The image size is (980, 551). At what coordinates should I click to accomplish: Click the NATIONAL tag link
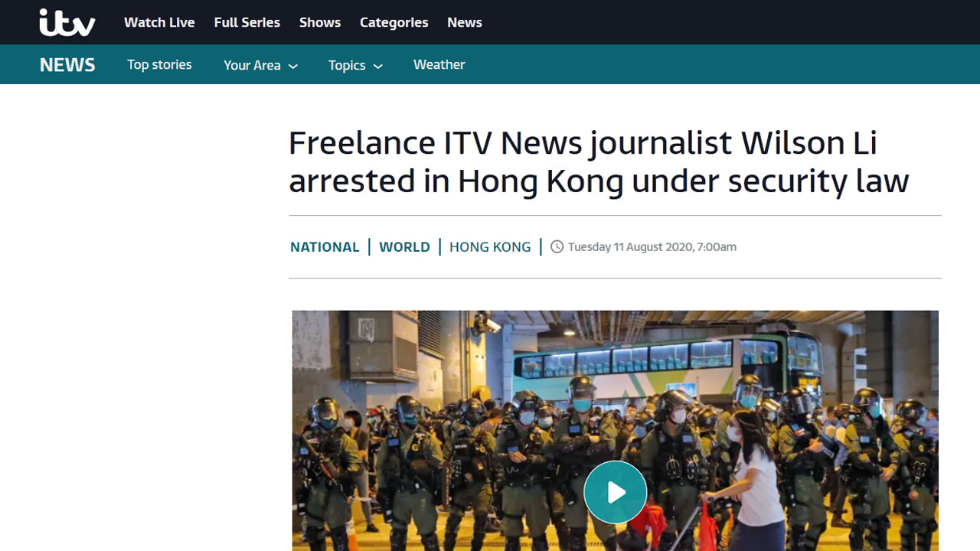click(325, 246)
